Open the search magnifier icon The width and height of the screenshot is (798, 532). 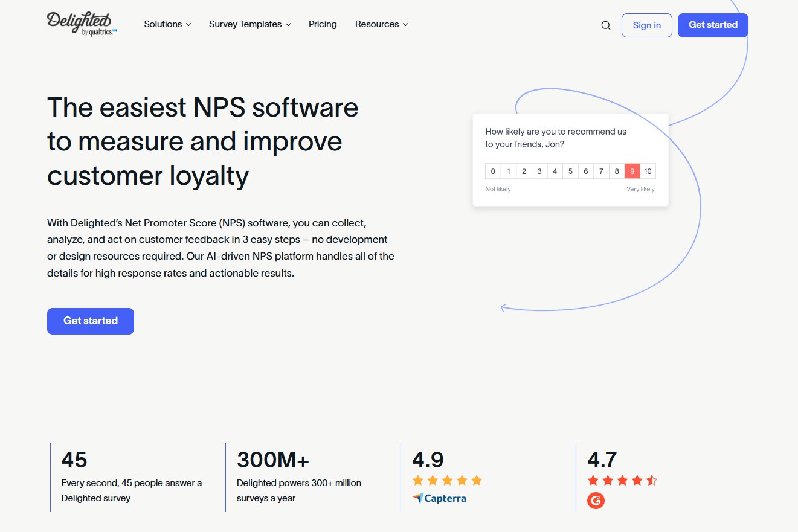tap(605, 25)
